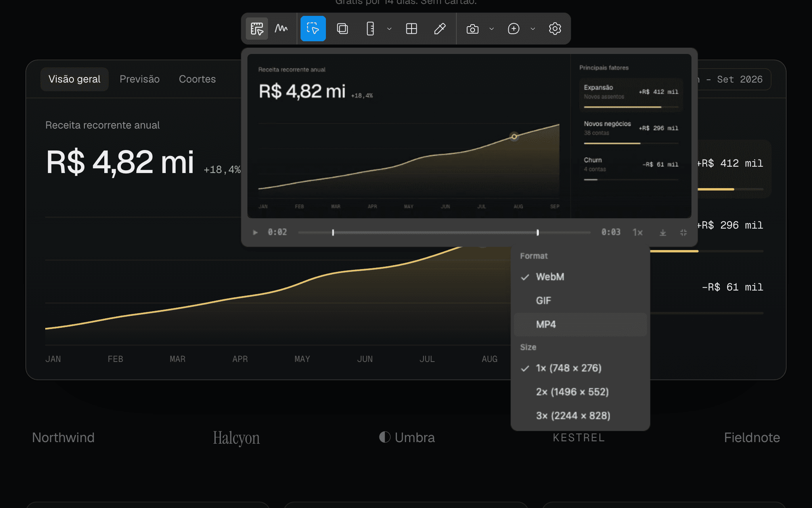
Task: Switch to Coortes tab
Action: pyautogui.click(x=197, y=79)
